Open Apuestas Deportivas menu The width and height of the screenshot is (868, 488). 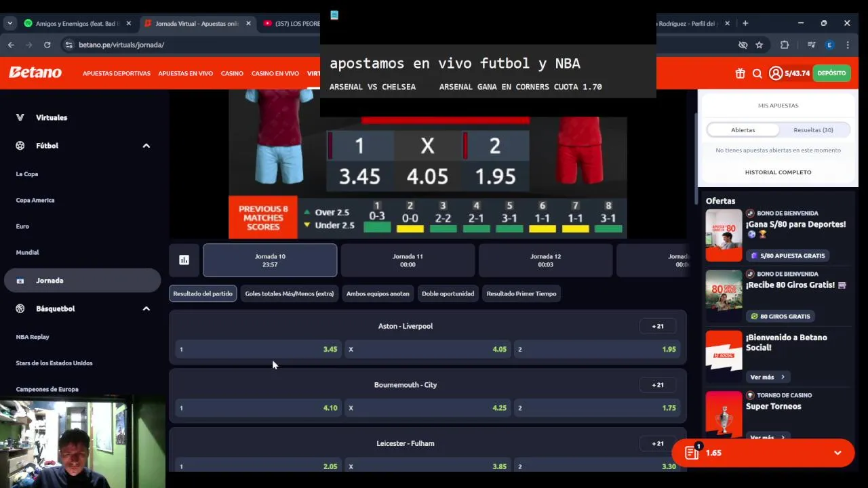point(117,73)
